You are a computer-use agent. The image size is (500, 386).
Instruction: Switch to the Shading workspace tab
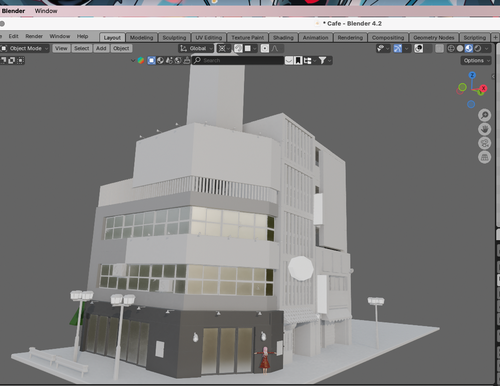pos(283,38)
